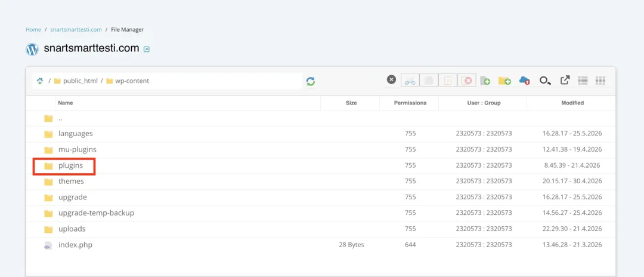Create a new folder with the folder-plus icon
Viewport: 644px width, 277px height.
(x=504, y=81)
